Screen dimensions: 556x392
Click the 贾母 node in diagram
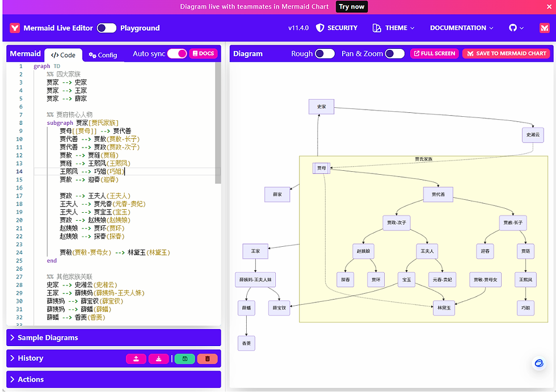pyautogui.click(x=322, y=168)
